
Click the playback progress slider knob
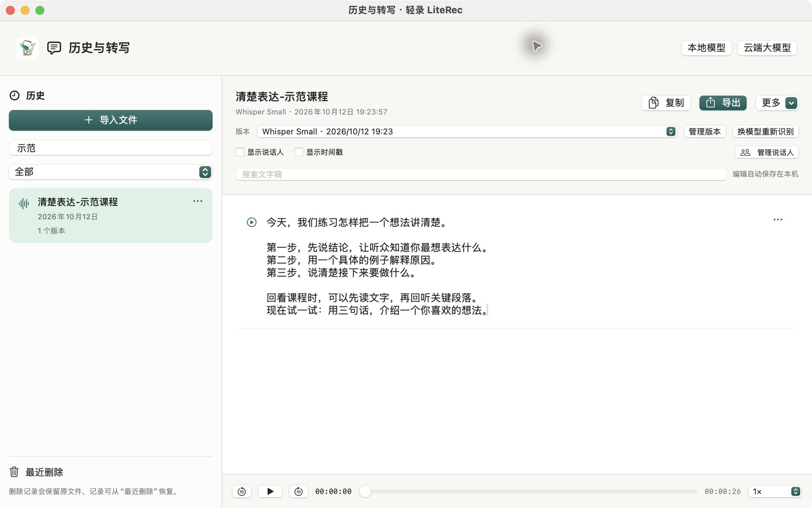[365, 491]
